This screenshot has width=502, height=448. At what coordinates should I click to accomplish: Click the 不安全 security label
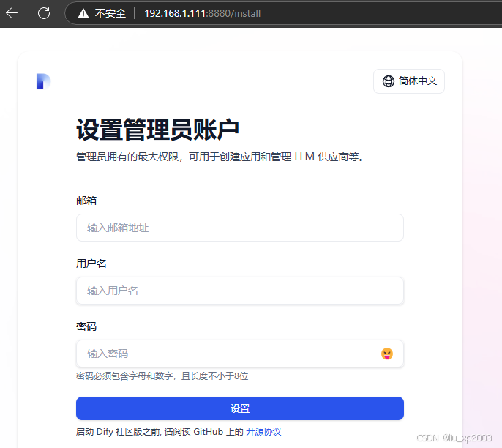pos(110,13)
